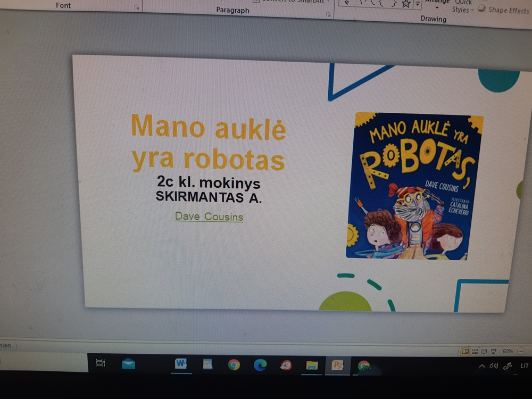The height and width of the screenshot is (399, 532).
Task: Open Microsoft Edge from taskbar
Action: tap(260, 365)
